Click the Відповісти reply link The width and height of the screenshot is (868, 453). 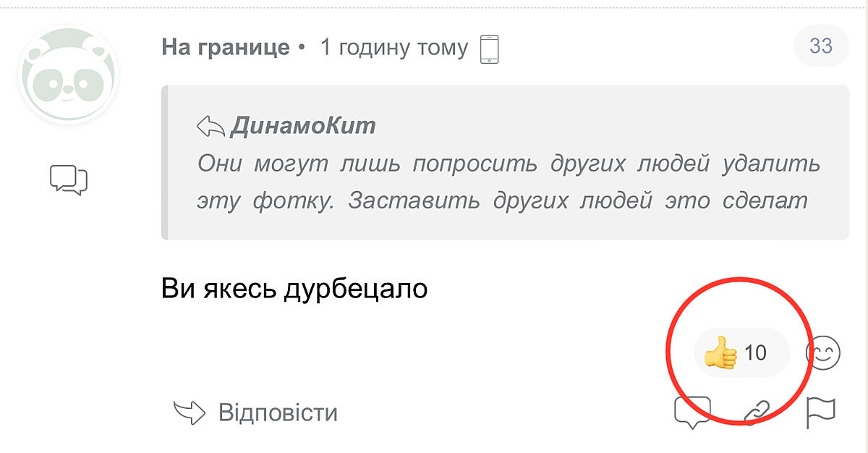[278, 412]
